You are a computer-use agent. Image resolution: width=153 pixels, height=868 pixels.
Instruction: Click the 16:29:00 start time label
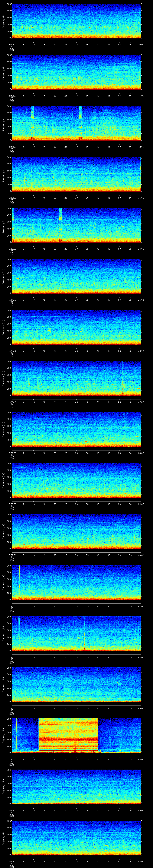12,44
